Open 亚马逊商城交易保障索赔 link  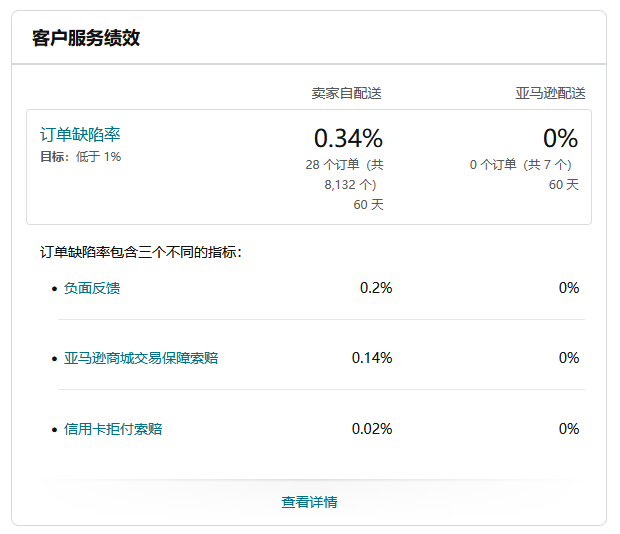[141, 358]
